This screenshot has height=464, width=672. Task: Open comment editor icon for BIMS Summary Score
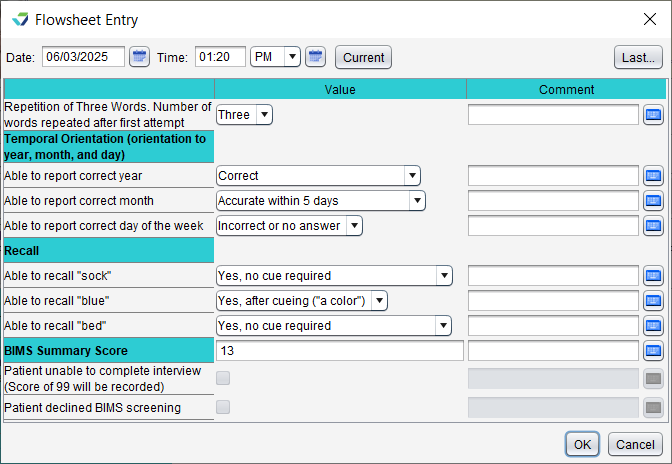[653, 351]
